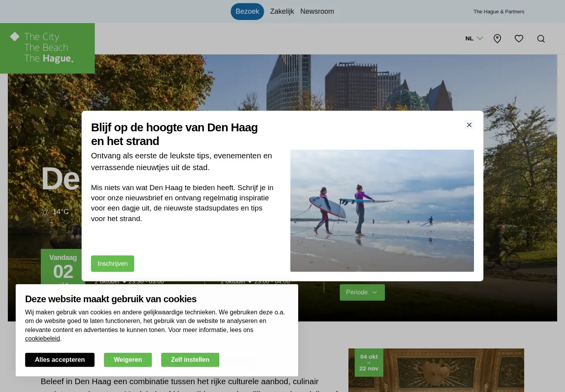
Task: Open the search magnifier icon
Action: [541, 38]
